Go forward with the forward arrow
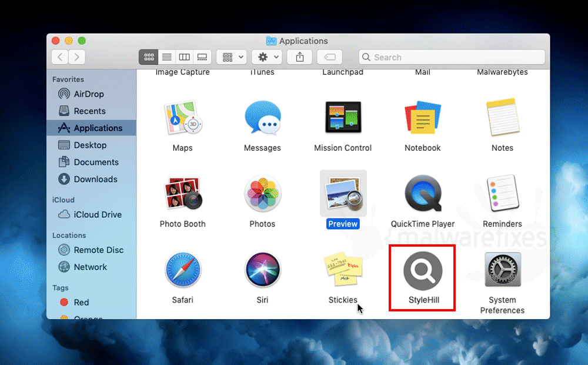 pos(77,57)
